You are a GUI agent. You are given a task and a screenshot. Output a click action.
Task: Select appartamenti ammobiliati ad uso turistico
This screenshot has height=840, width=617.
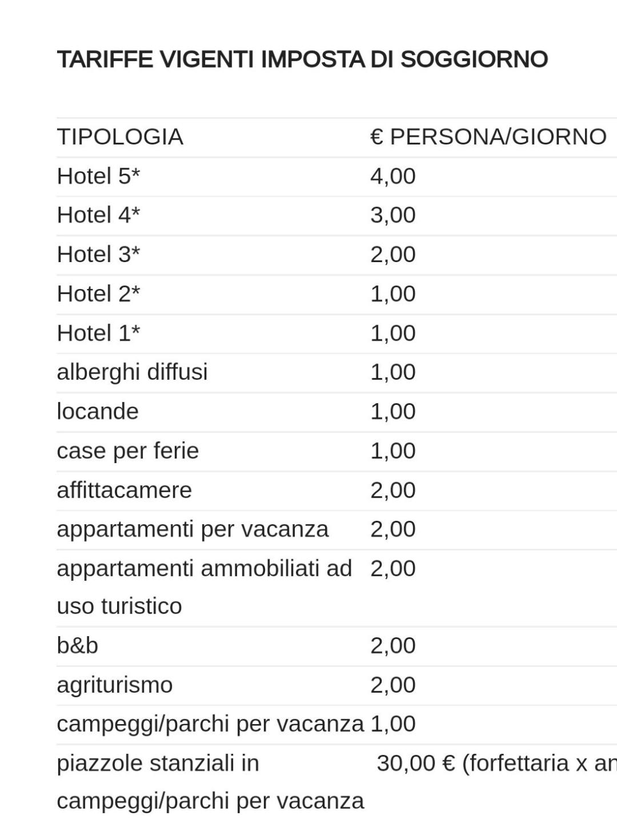205,588
